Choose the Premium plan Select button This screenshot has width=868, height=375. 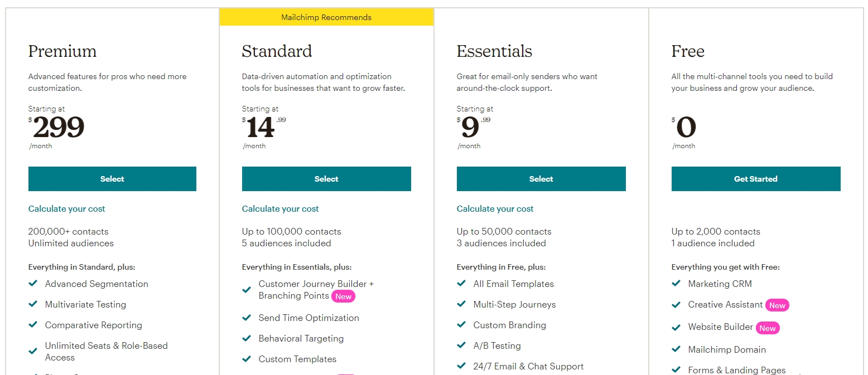pyautogui.click(x=112, y=179)
